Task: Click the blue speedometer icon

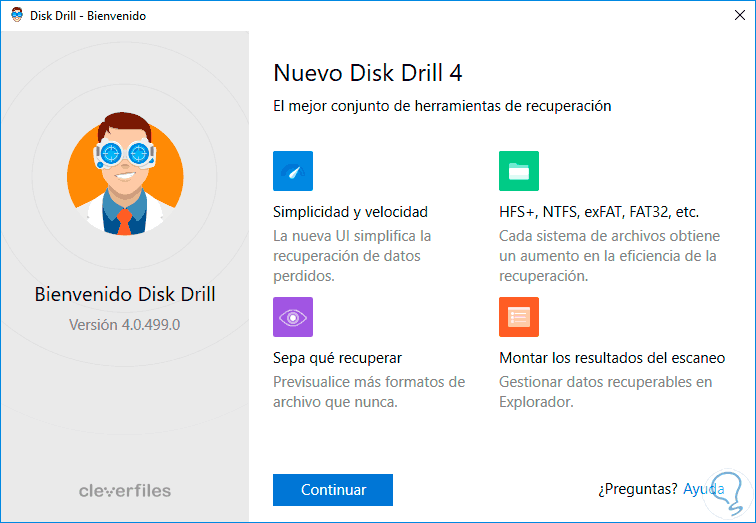Action: click(x=293, y=171)
